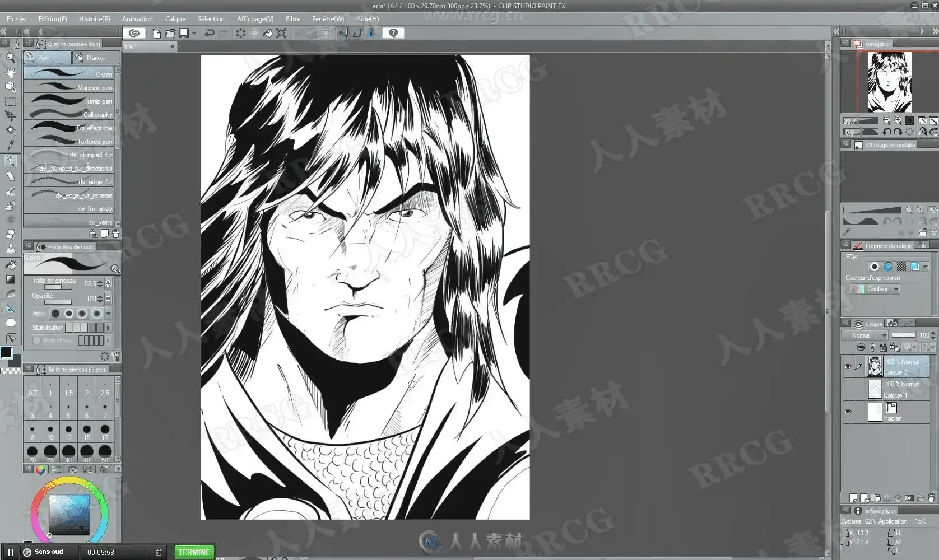Click the Undo arrow in the command bar
This screenshot has height=560, width=939.
pos(210,33)
